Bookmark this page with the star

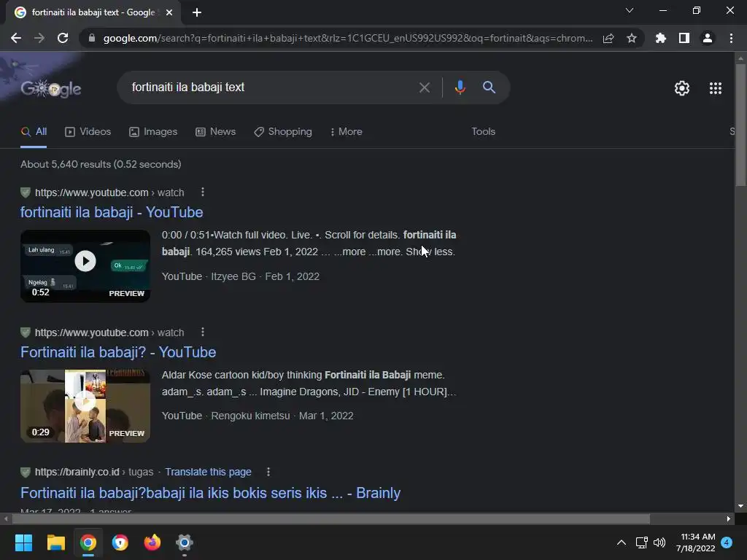(x=632, y=38)
